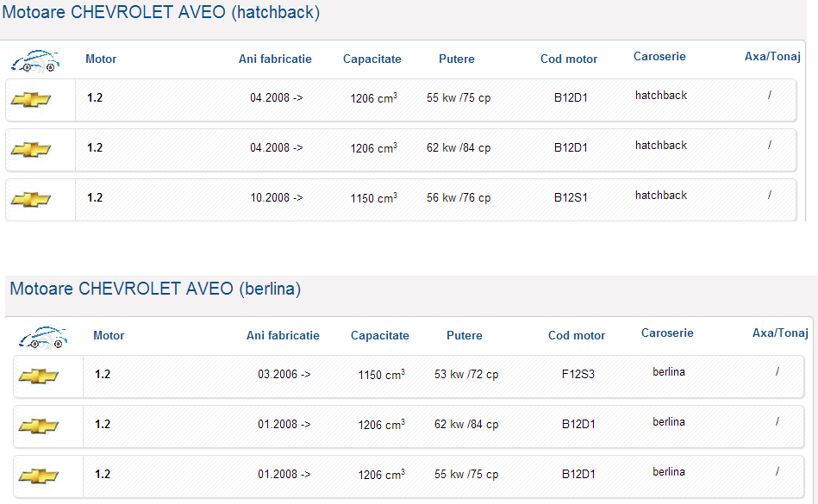
Task: Click Chevrolet logo of berlina F12S3 row
Action: [x=39, y=376]
